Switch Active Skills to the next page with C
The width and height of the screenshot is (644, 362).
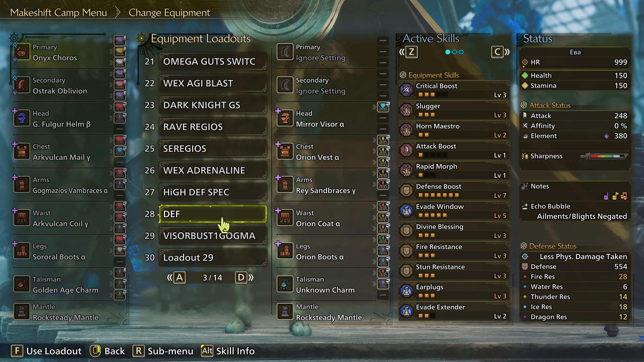pyautogui.click(x=497, y=52)
